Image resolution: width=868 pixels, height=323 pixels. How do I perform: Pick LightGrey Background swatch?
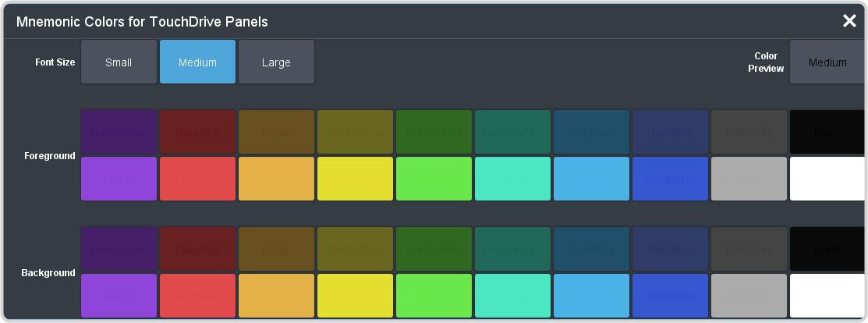[749, 296]
